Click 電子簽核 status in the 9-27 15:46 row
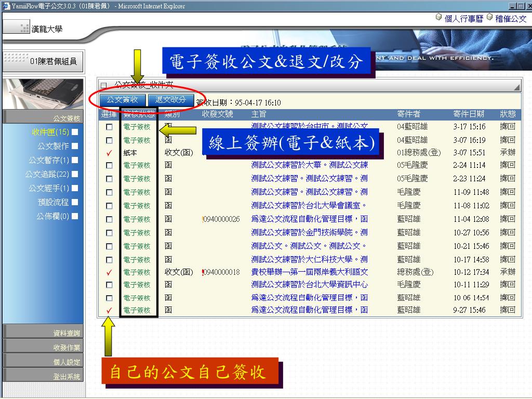 point(137,310)
